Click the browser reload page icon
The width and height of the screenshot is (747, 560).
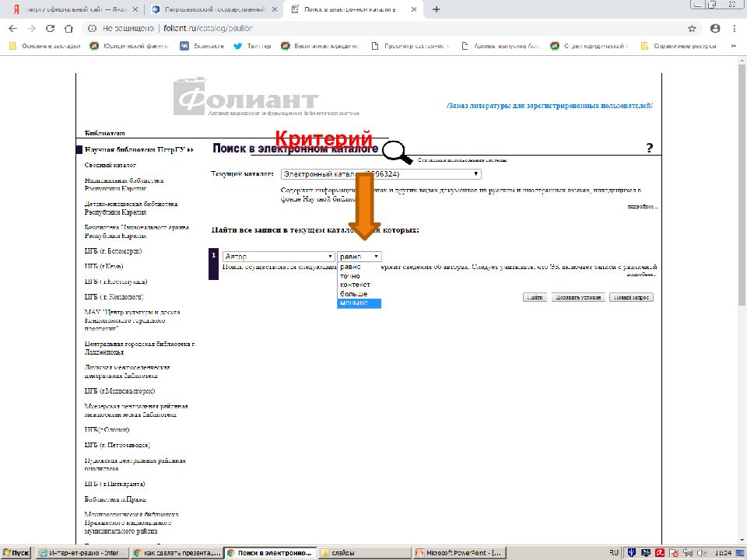pos(51,28)
